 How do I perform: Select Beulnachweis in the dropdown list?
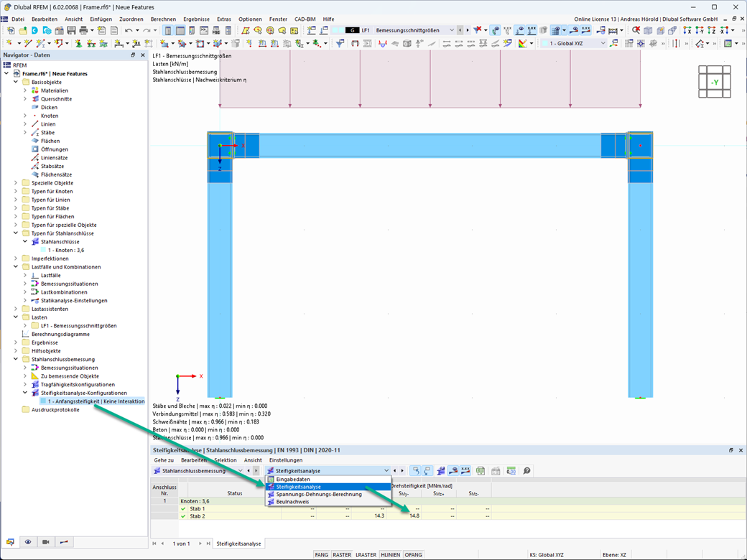tap(328, 501)
